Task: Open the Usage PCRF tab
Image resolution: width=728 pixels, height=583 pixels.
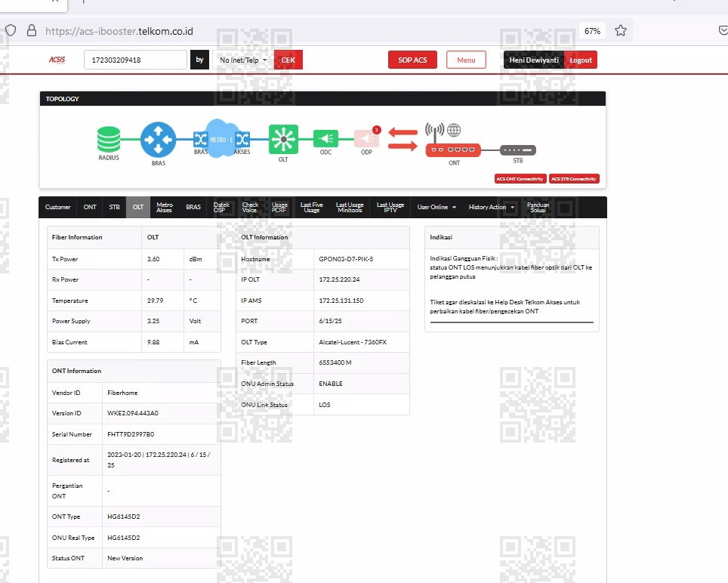Action: coord(279,207)
